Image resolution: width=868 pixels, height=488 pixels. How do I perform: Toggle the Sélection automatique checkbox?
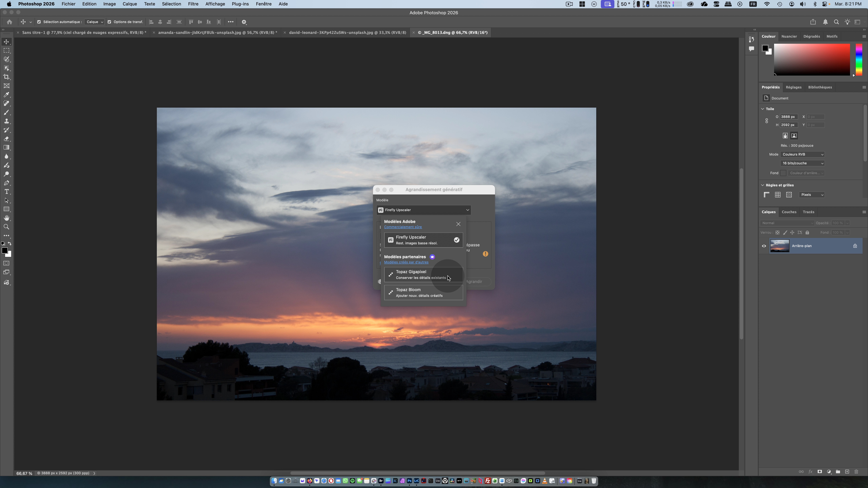click(x=39, y=22)
